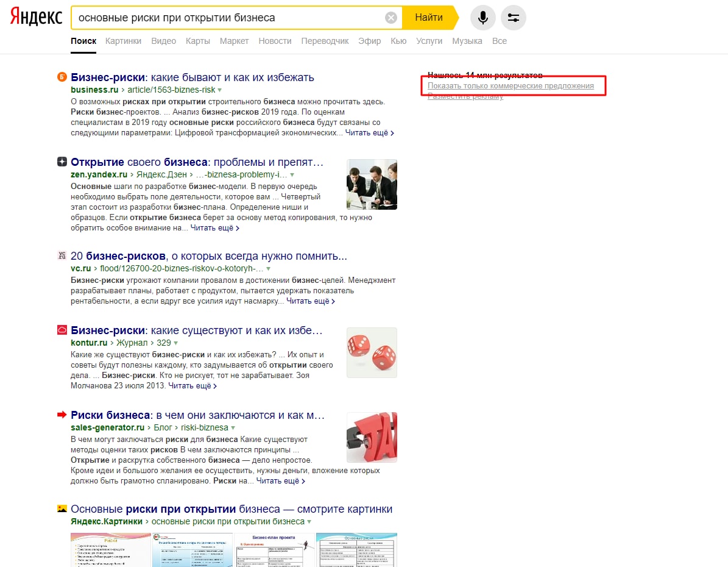Click 'article/1563-biznes-risk' breadcrumb
Viewport: 728px width, 567px height.
171,90
